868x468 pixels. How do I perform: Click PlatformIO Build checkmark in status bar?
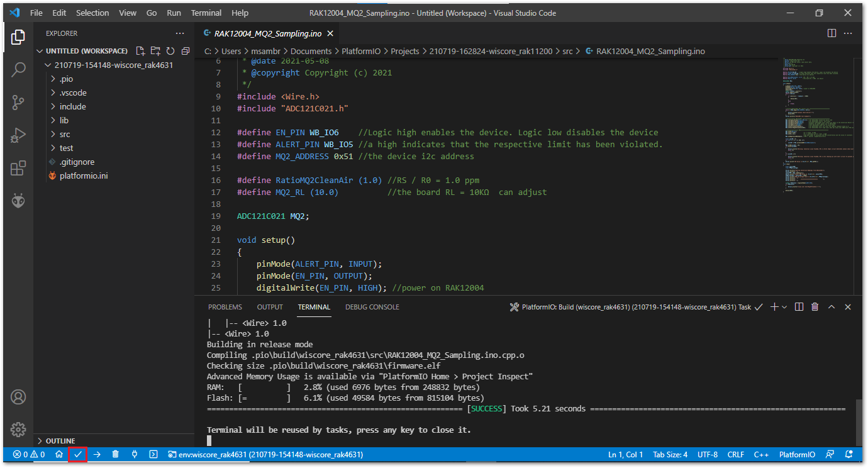coord(78,454)
